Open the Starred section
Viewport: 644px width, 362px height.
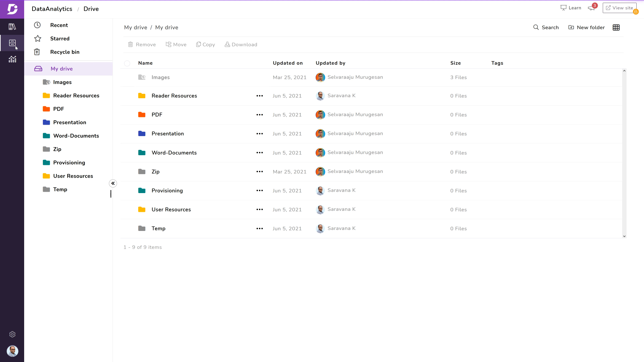pyautogui.click(x=60, y=39)
